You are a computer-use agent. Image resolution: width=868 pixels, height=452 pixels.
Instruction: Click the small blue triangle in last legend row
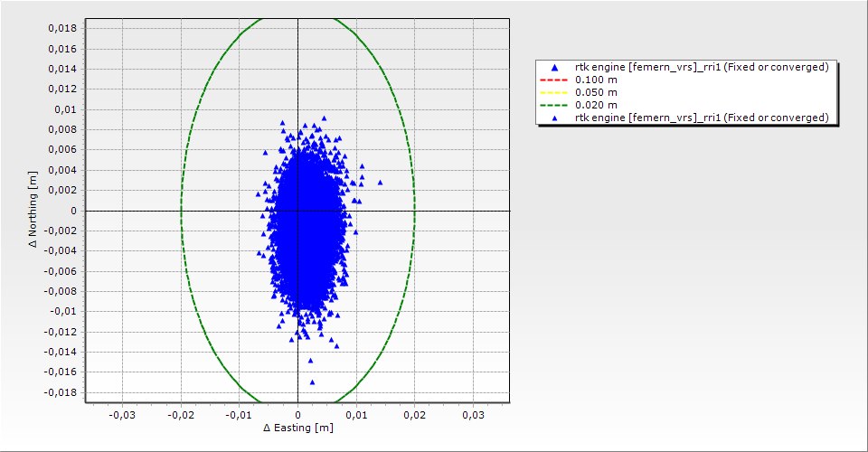(554, 118)
